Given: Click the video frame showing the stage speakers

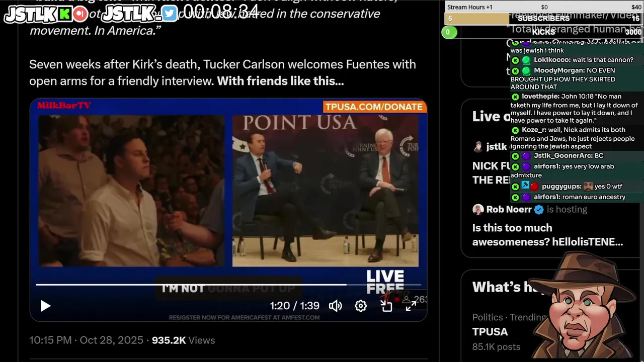Looking at the screenshot, I should 325,191.
